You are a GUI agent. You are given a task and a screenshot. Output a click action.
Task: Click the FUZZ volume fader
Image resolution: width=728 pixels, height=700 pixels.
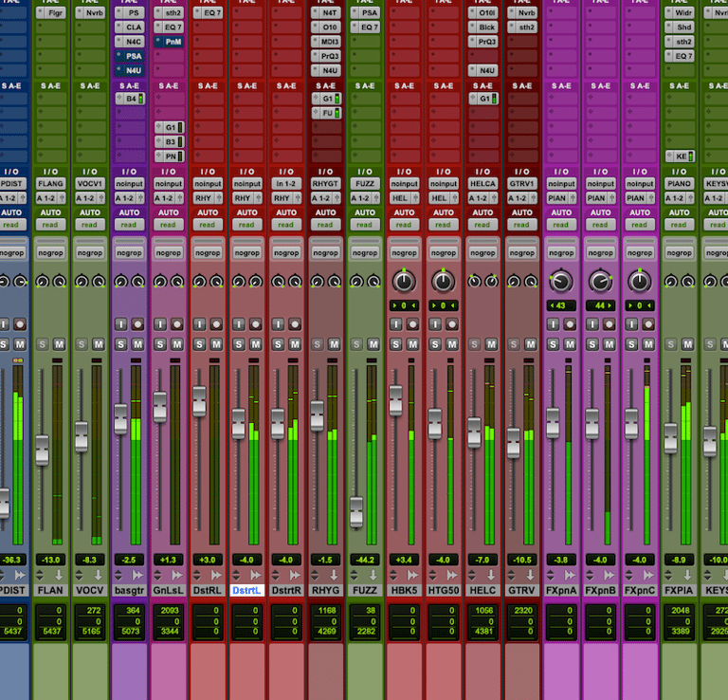(356, 512)
